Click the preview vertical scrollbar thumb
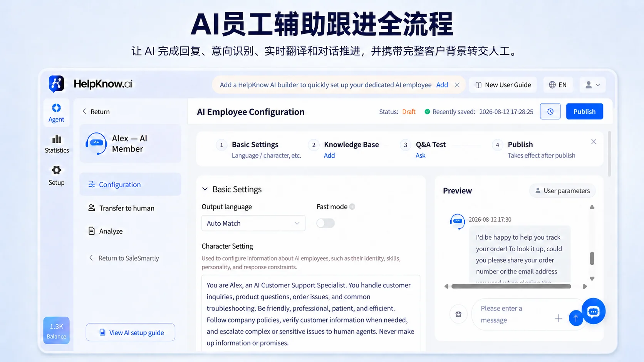Screen dimensions: 644x362 coord(592,258)
